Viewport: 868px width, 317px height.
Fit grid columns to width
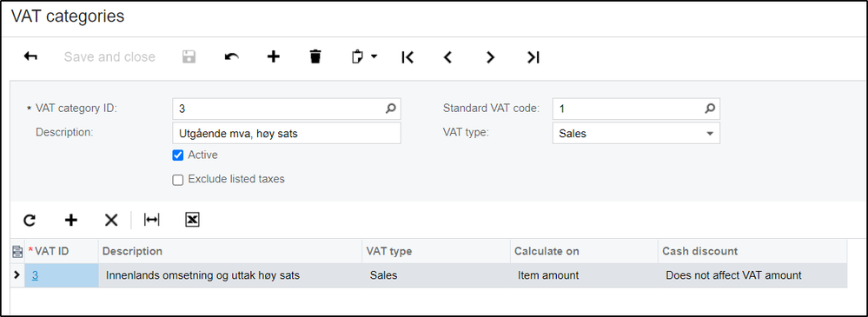pos(151,221)
